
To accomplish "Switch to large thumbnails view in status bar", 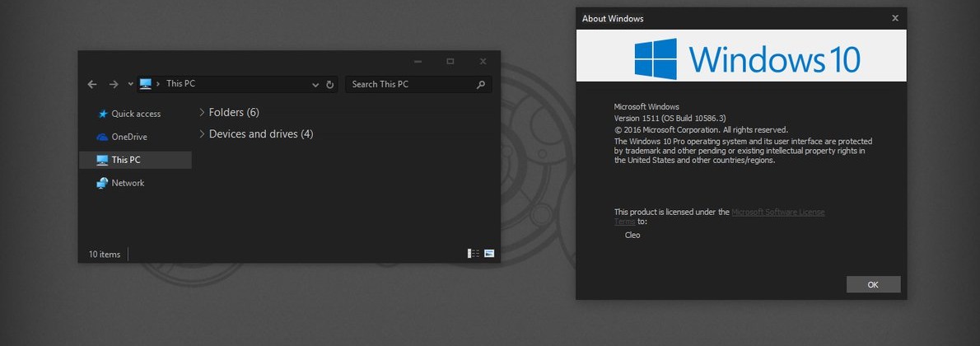I will (489, 254).
